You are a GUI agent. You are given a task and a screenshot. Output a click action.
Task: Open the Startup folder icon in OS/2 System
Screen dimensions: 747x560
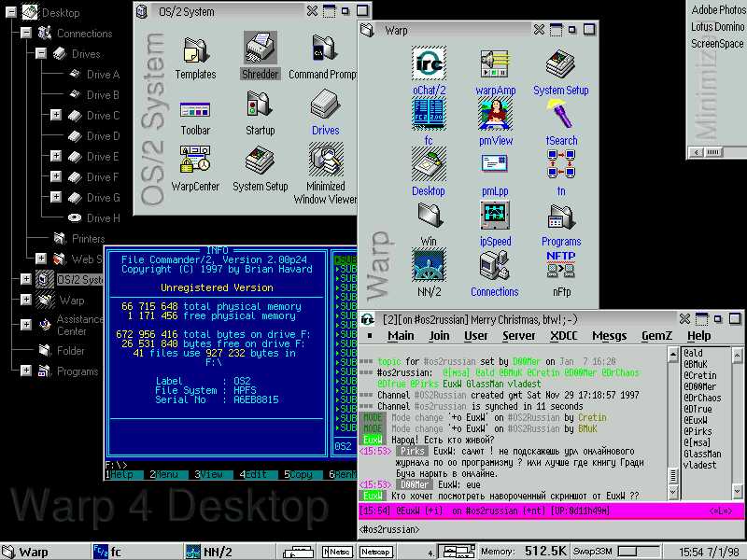point(260,104)
